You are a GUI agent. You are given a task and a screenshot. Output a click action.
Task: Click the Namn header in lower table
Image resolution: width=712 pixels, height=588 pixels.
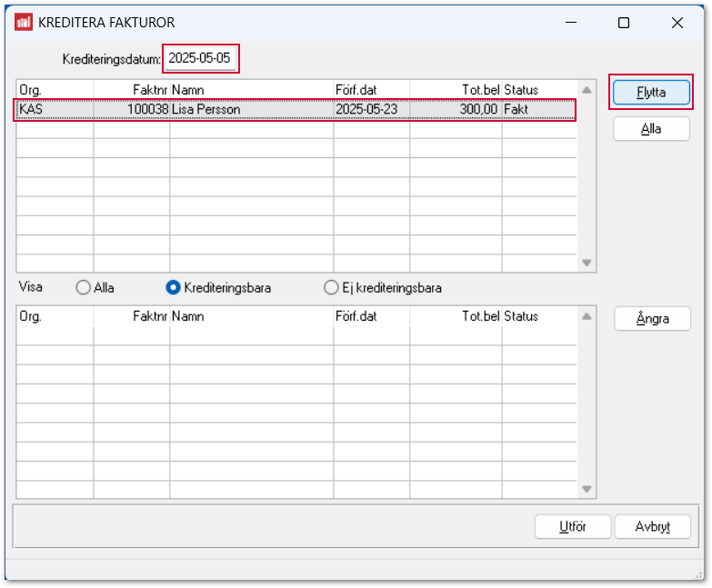click(x=252, y=316)
